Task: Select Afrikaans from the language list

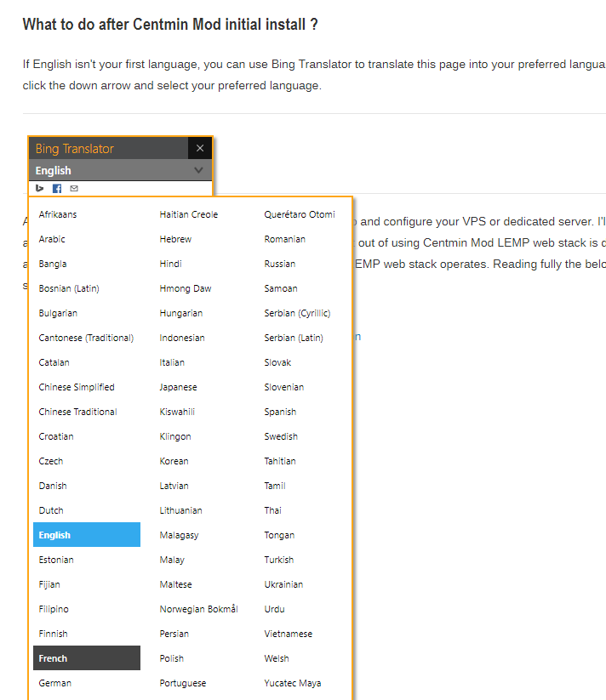Action: pos(58,214)
